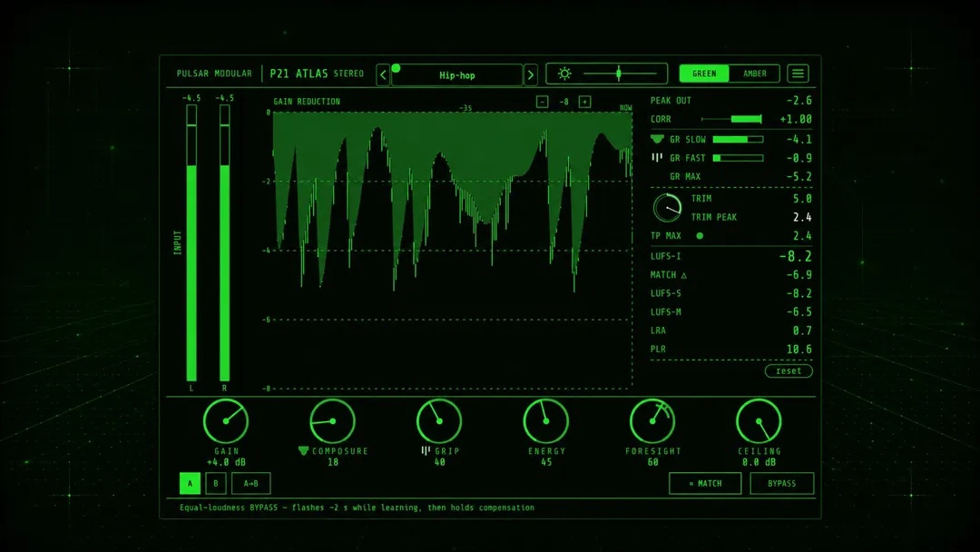Click the TRIM PEAK label
This screenshot has width=980, height=552.
(714, 218)
